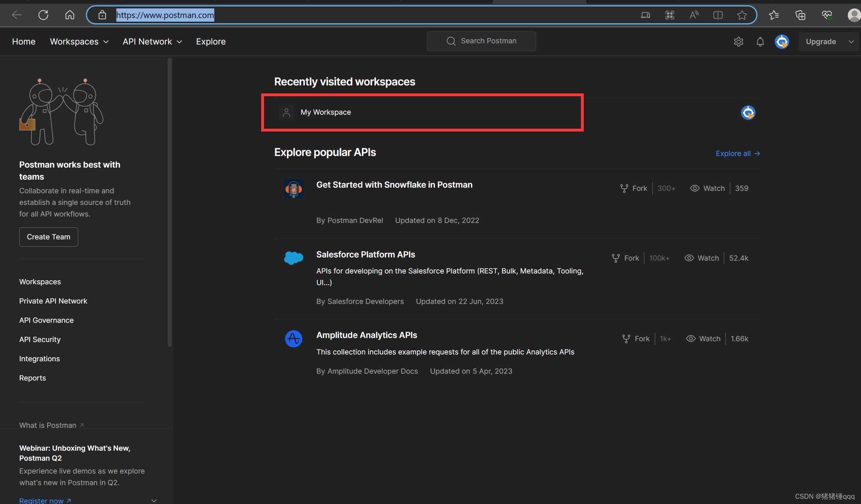861x504 pixels.
Task: Open notifications bell icon
Action: pyautogui.click(x=760, y=42)
